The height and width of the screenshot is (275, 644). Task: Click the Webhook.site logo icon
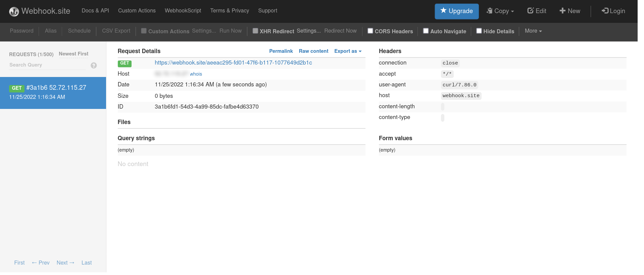point(14,11)
